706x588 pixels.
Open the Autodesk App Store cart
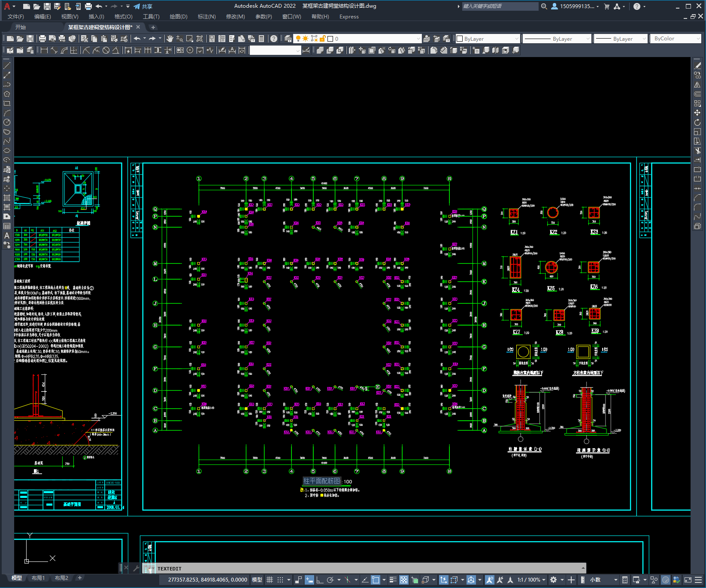606,6
